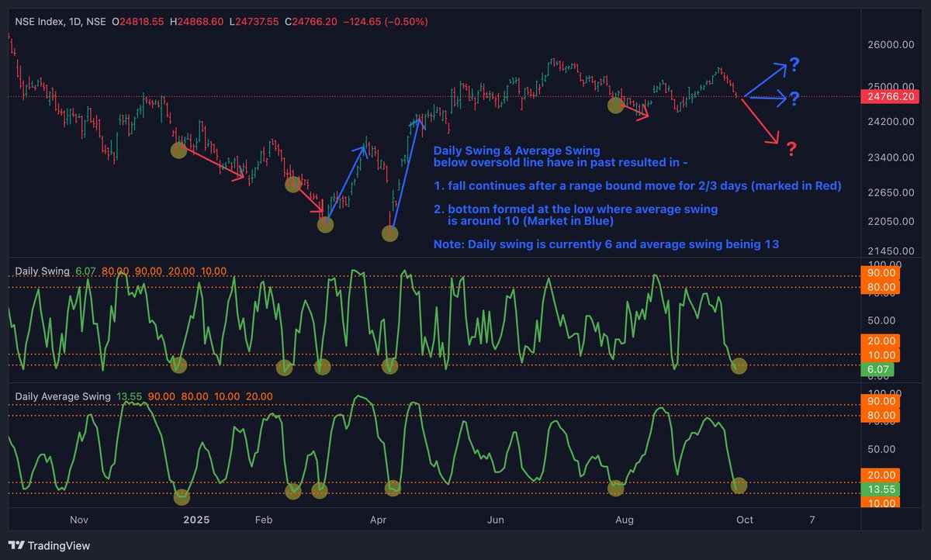Click the orange 90.00 label on the Daily Average Swing axis

coord(880,401)
